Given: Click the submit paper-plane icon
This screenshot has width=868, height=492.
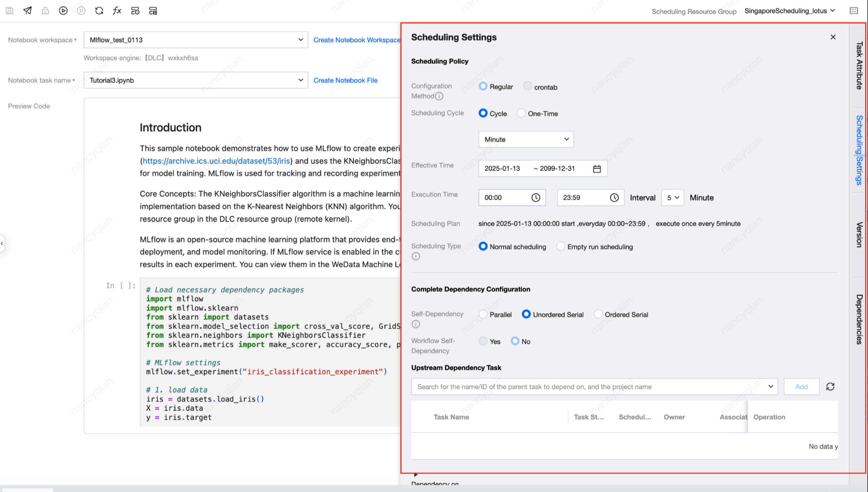Looking at the screenshot, I should click(27, 11).
